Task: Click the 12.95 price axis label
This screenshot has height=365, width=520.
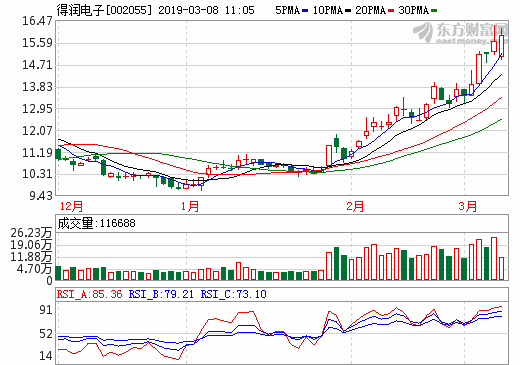Action: click(37, 109)
